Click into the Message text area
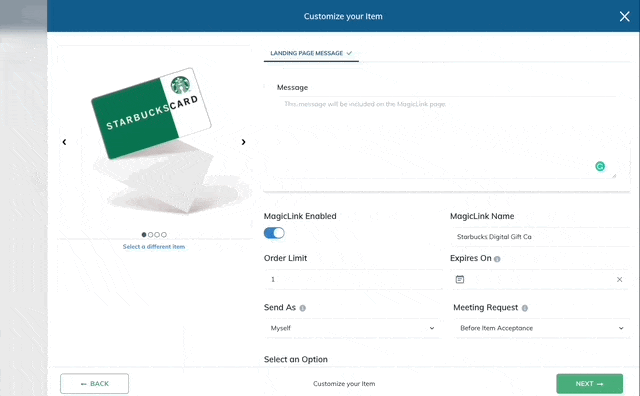This screenshot has height=396, width=640. (x=447, y=137)
